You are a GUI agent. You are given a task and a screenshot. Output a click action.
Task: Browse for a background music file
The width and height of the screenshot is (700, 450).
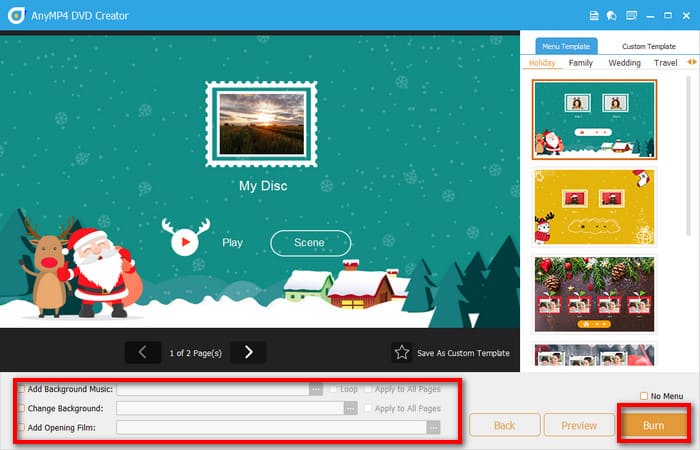(316, 389)
